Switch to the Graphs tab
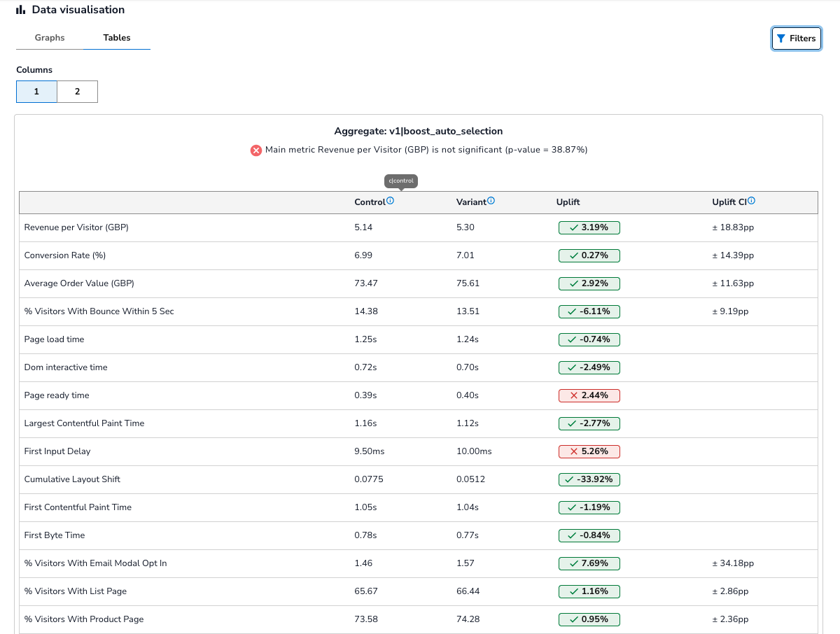 [x=50, y=38]
